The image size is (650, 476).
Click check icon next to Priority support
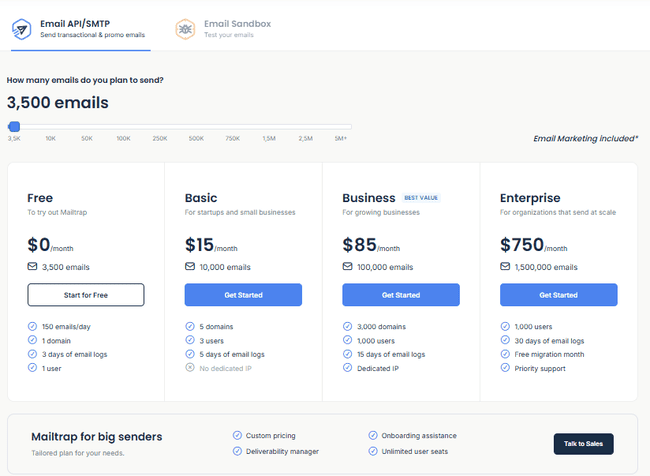[x=505, y=368]
